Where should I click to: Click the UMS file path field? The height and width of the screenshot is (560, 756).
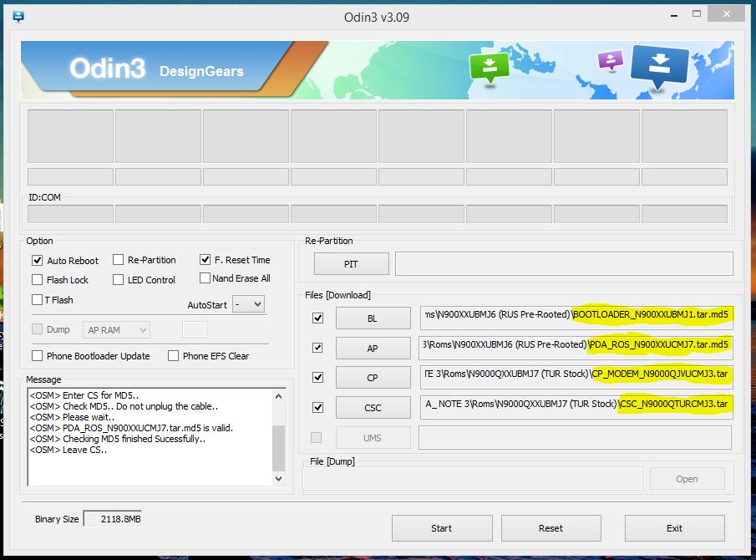[575, 437]
